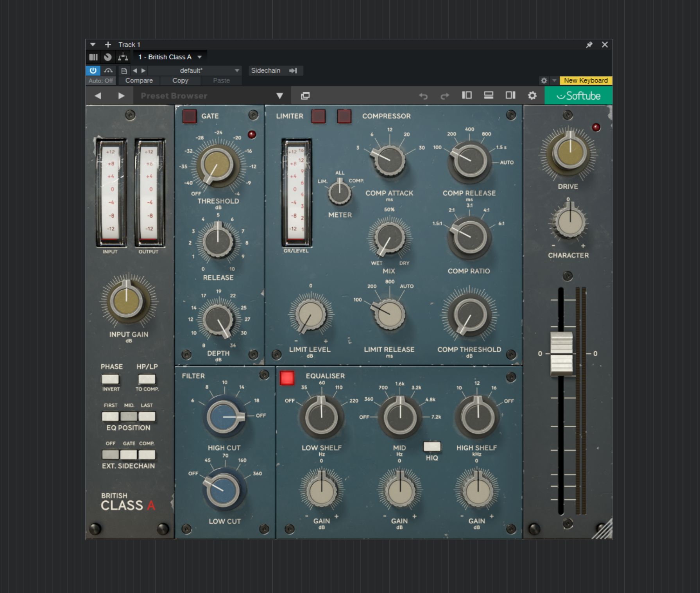Toggle the HP/LP TO COMP switch
700x593 pixels.
147,379
